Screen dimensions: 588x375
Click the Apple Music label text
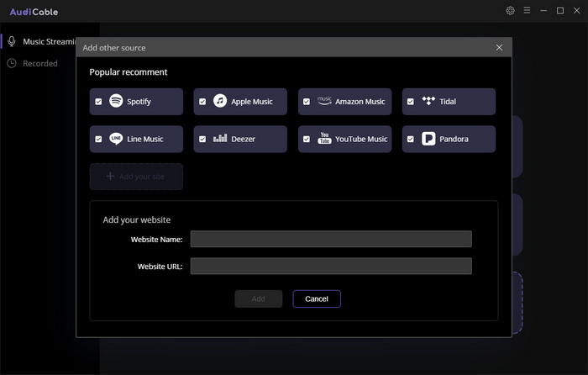(x=252, y=102)
